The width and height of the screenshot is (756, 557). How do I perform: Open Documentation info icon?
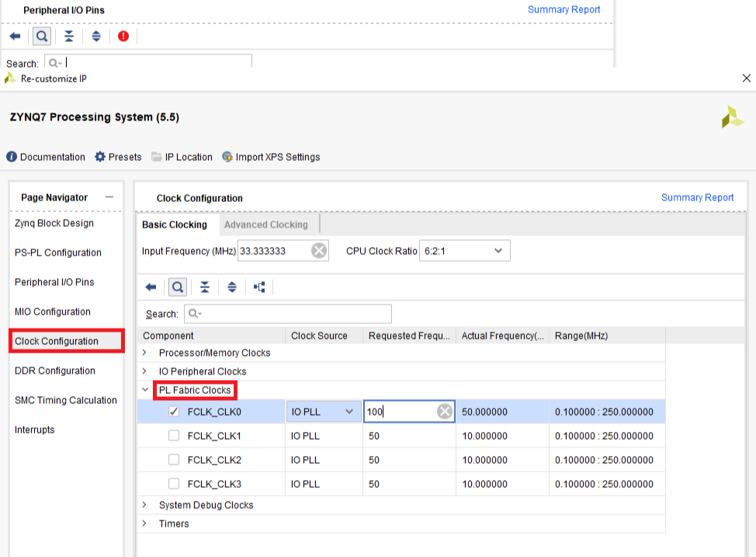coord(12,157)
